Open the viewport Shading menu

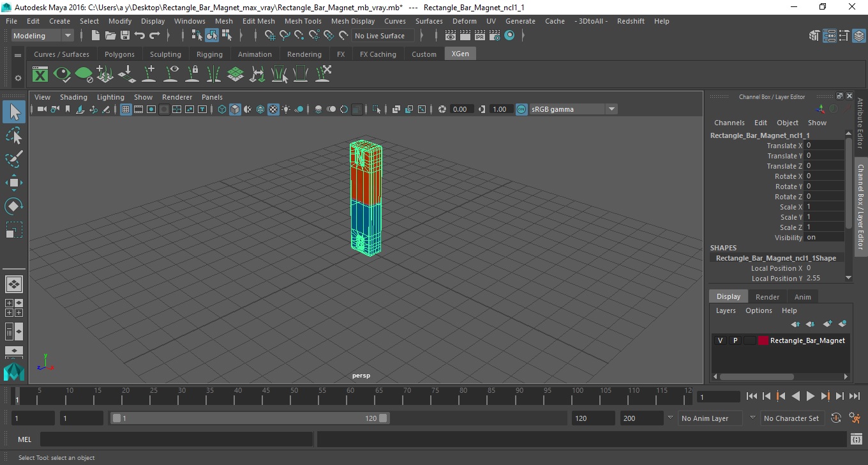point(73,97)
